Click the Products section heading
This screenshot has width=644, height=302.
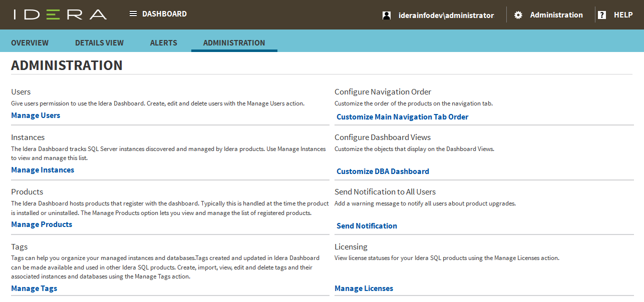(x=27, y=192)
